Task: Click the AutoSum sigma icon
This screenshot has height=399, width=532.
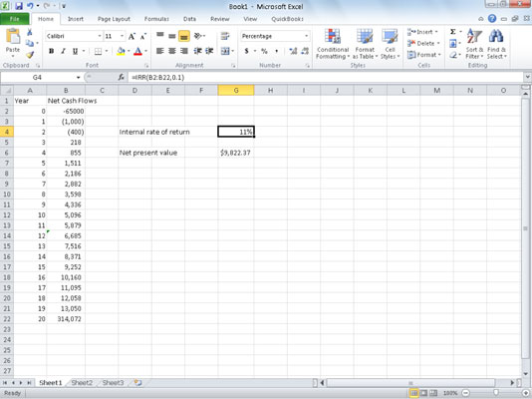Action: [453, 32]
